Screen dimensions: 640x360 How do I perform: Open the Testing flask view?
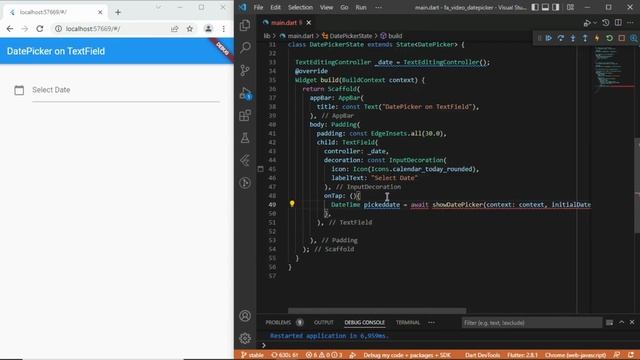point(245,138)
